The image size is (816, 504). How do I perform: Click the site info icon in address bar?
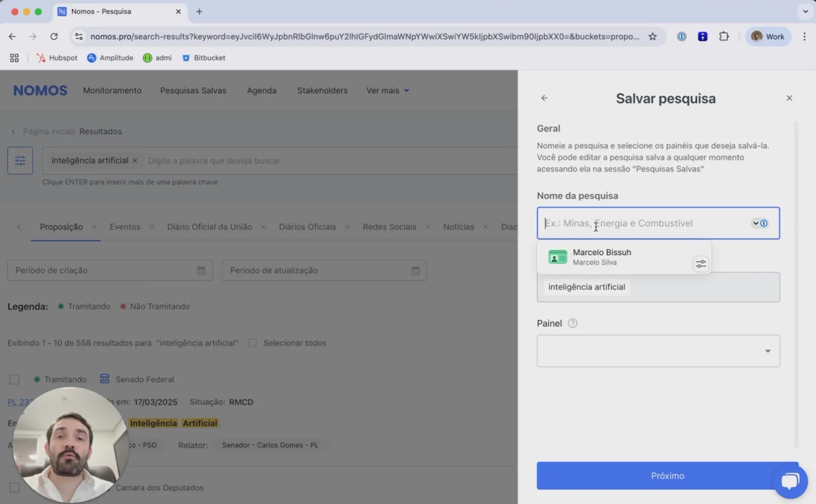pos(79,36)
